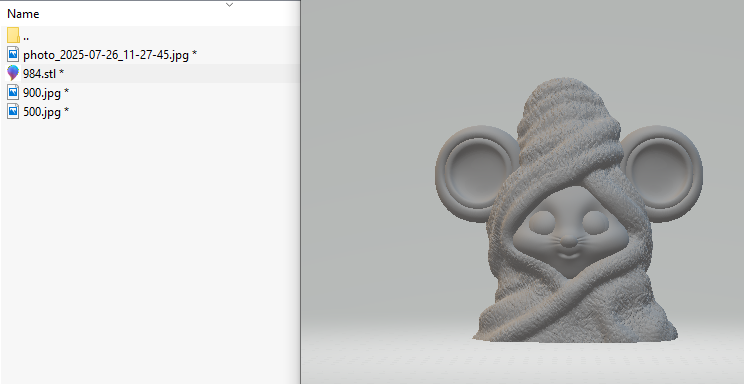Viewport: 744px width, 384px height.
Task: Select the 984.stl * file name
Action: 44,74
